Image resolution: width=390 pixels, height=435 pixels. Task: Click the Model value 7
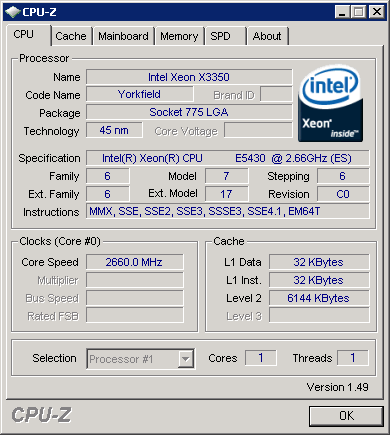(x=227, y=176)
